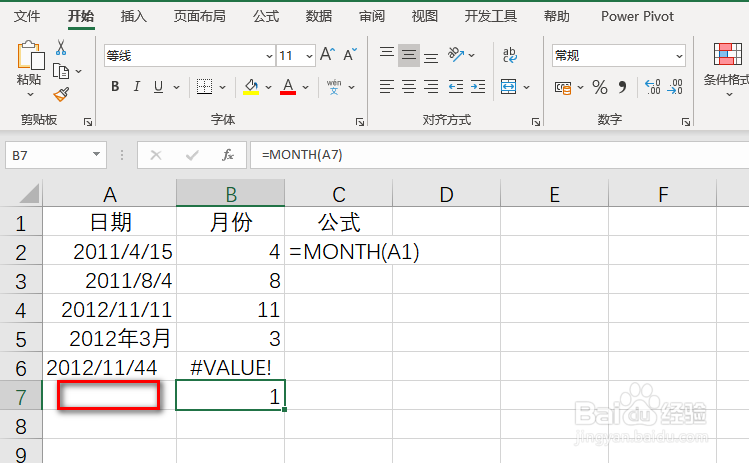Apply yellow fill color bucket

click(x=251, y=86)
